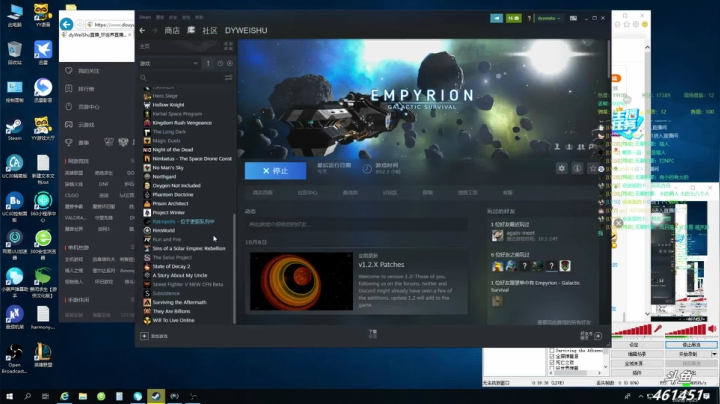Select Hollow Knight in game list

point(169,105)
